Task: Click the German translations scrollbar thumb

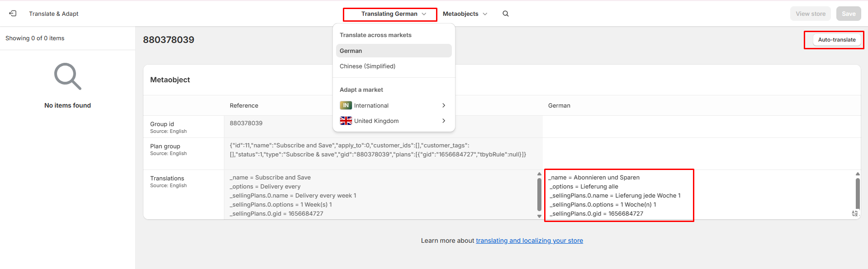Action: pos(858,193)
